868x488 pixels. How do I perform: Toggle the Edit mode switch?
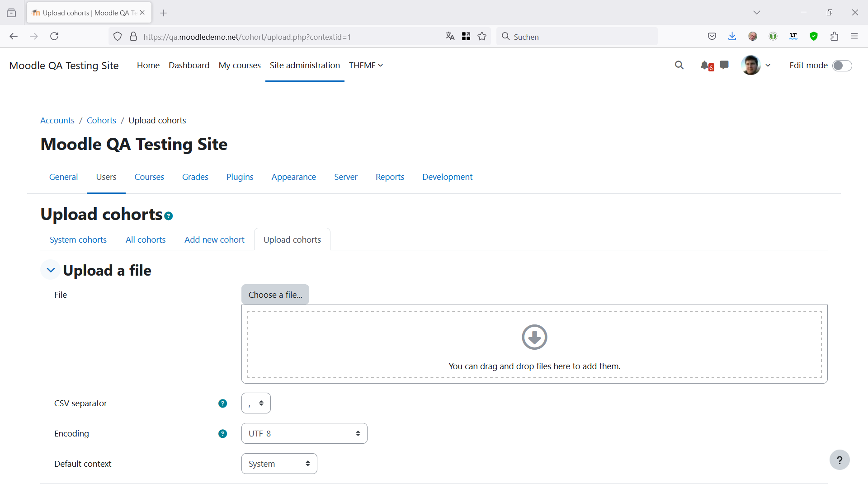pyautogui.click(x=842, y=66)
